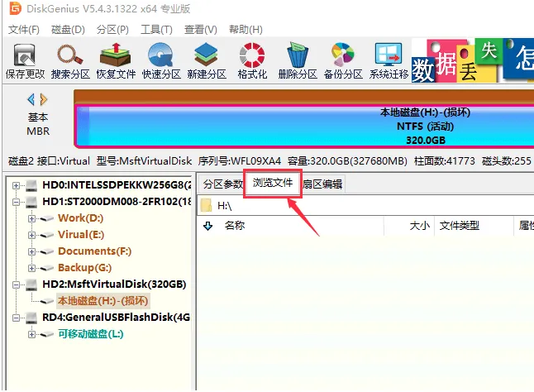This screenshot has height=392, width=534.
Task: Expand the Virual(E:) tree node
Action: [31, 235]
